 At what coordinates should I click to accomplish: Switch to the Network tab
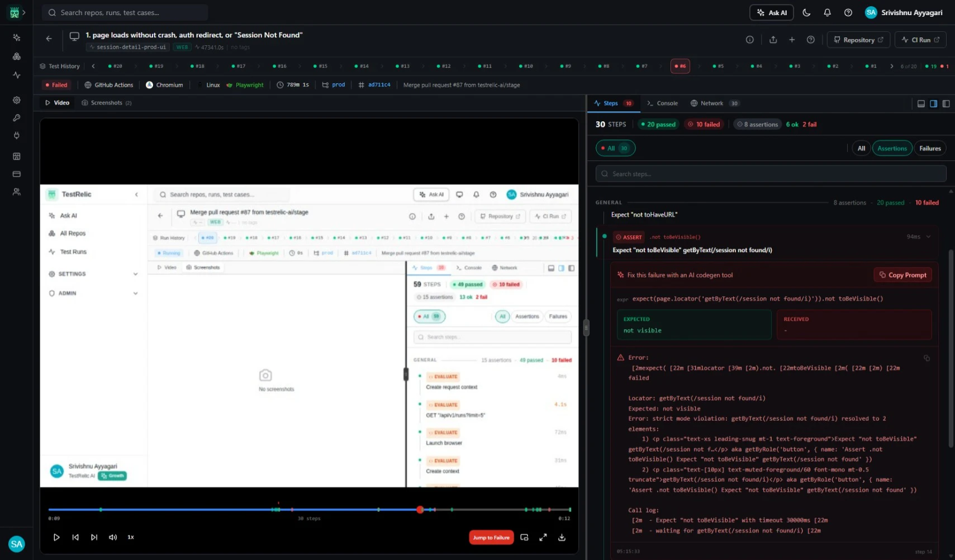coord(715,103)
